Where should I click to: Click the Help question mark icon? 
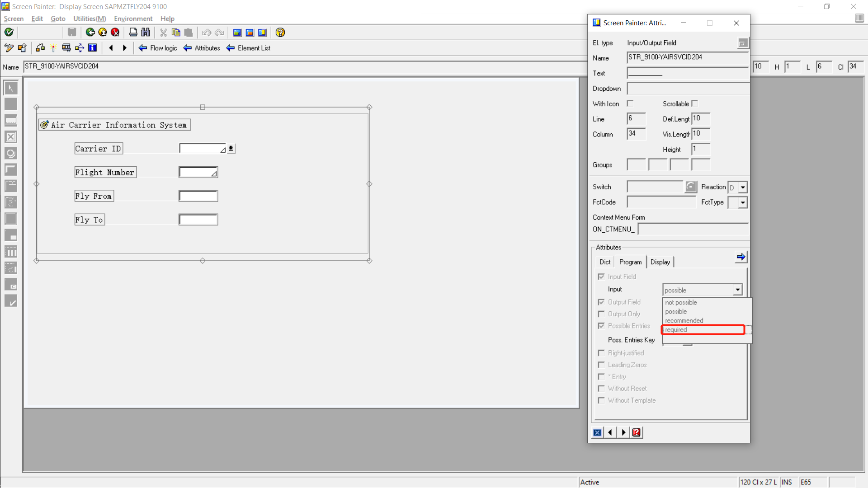pyautogui.click(x=280, y=32)
